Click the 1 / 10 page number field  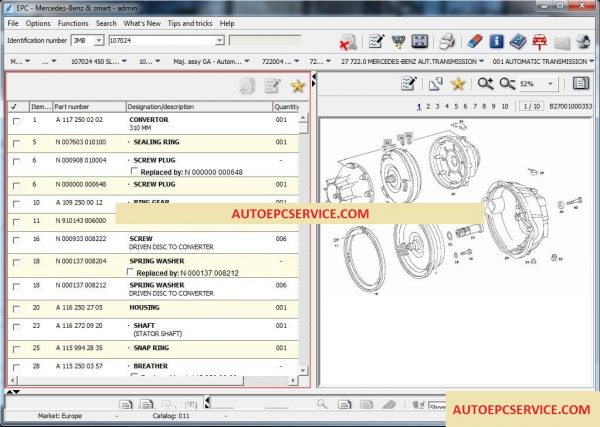coord(532,106)
